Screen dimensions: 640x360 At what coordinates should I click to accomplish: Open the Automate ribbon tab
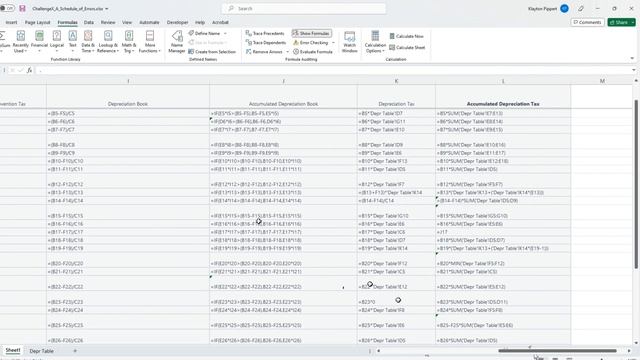point(149,22)
